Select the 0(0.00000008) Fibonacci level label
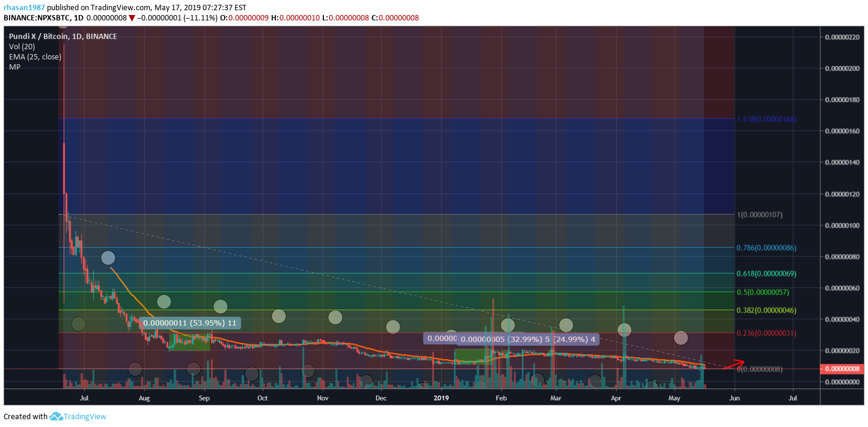 click(760, 369)
